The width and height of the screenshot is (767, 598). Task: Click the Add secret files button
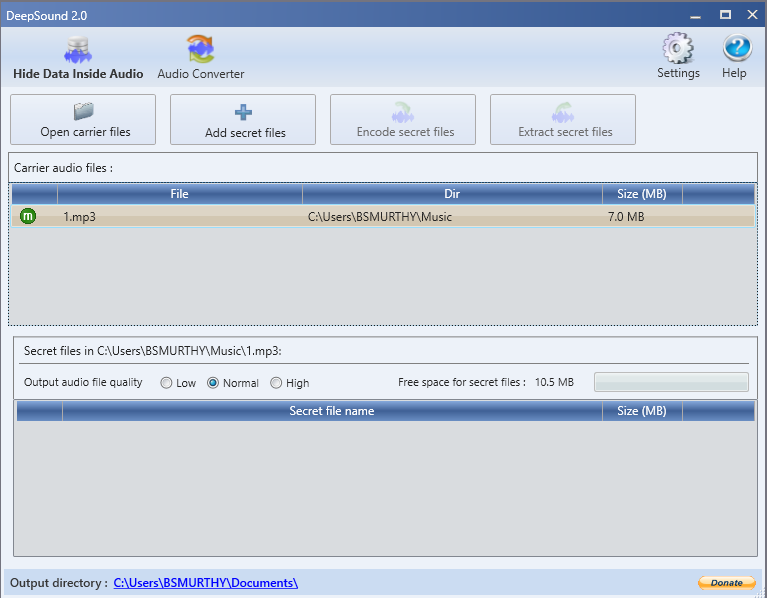tap(243, 120)
